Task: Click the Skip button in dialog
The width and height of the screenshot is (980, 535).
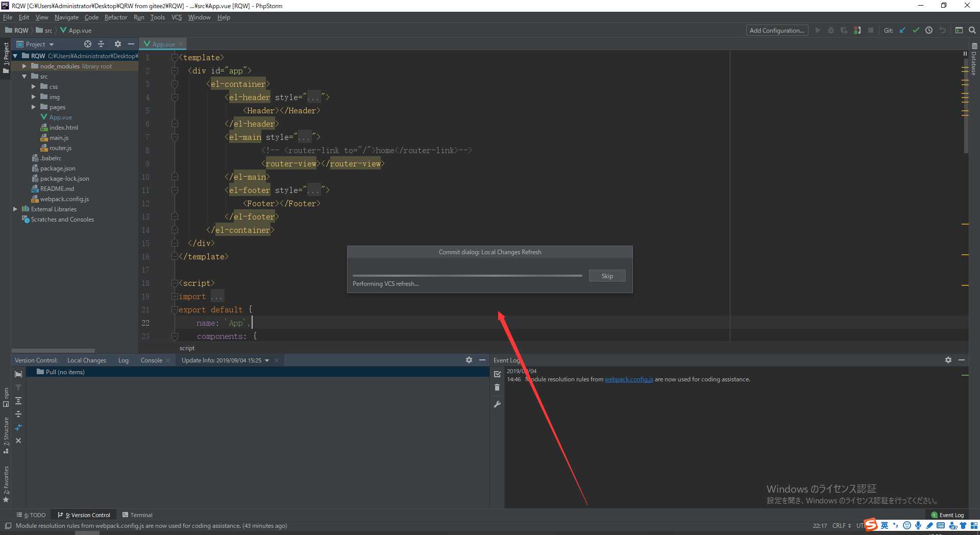Action: [607, 276]
